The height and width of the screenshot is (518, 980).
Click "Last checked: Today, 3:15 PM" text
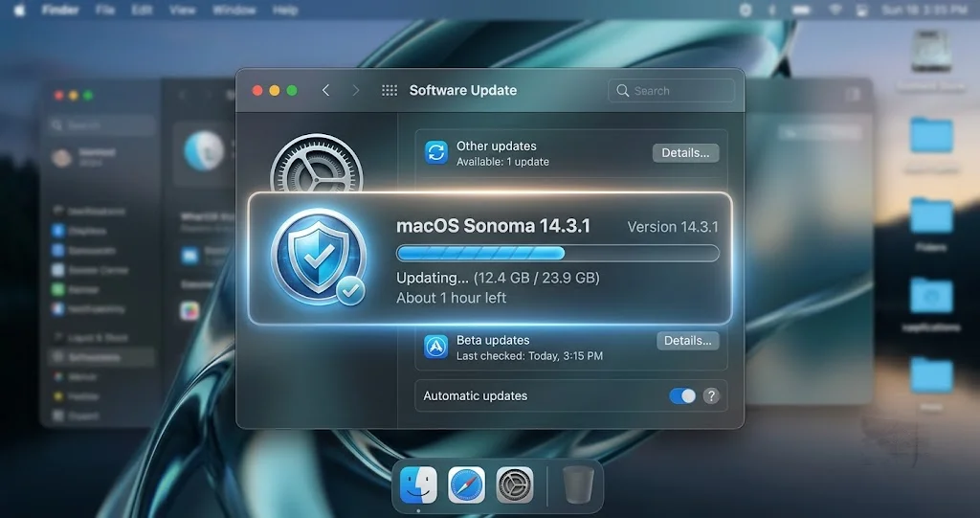[529, 356]
